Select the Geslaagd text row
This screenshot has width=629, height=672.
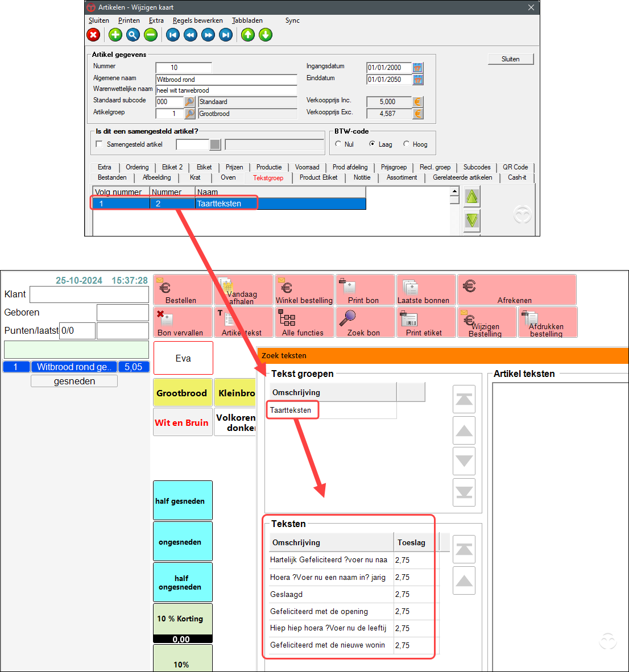[x=354, y=595]
